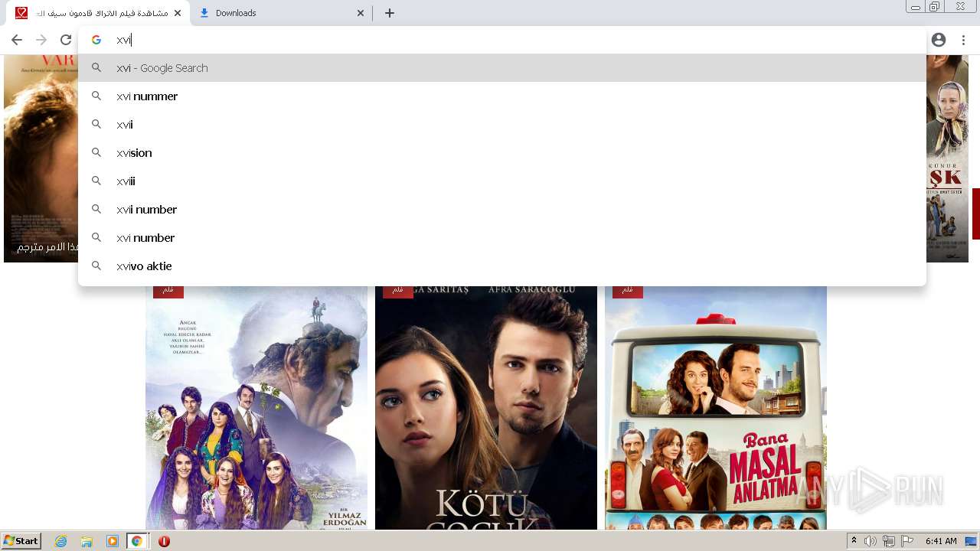The image size is (980, 551).
Task: Open the volume speaker tray icon
Action: (x=871, y=541)
